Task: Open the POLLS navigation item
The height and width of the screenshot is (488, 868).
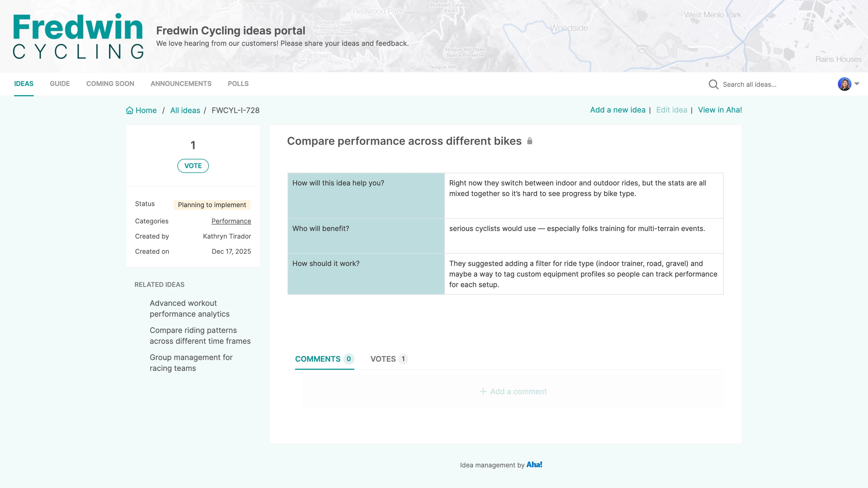Action: pos(238,84)
